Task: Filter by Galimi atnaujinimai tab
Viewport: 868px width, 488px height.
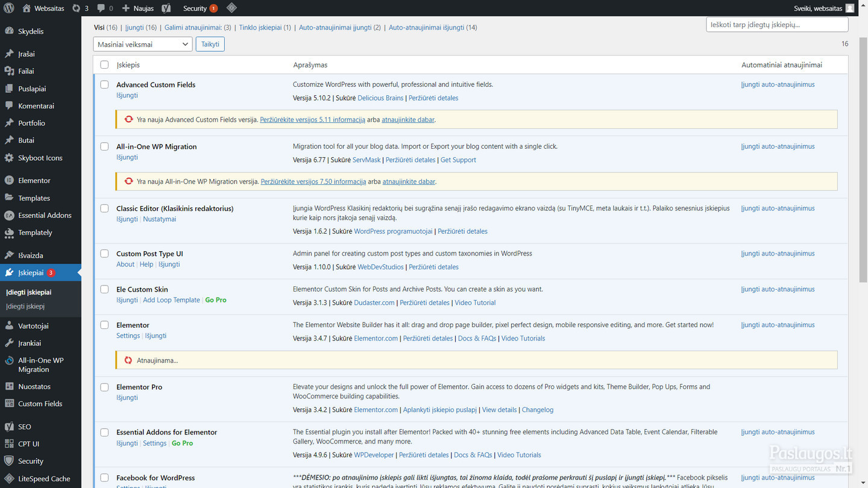Action: 198,27
